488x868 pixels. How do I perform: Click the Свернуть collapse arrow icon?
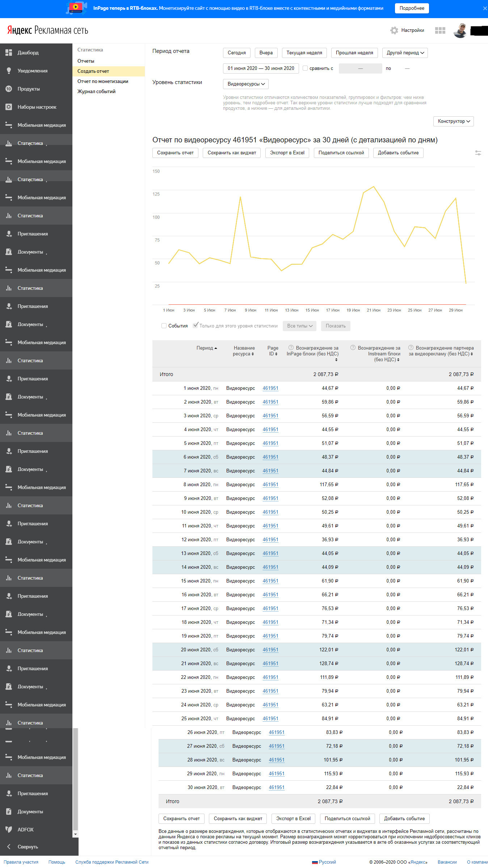point(9,847)
